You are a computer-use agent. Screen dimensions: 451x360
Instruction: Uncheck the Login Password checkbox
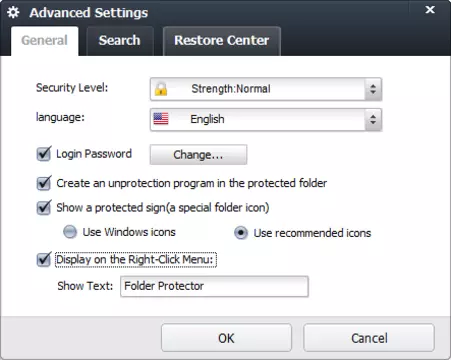tap(44, 154)
